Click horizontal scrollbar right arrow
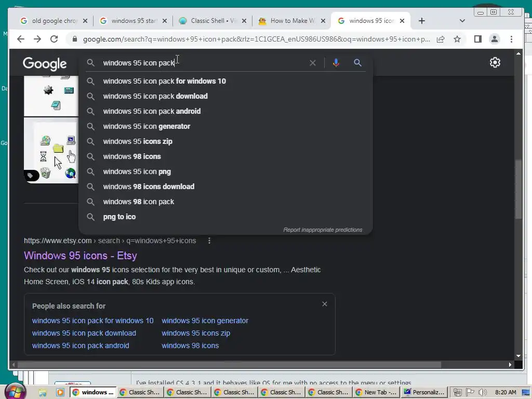 (510, 365)
